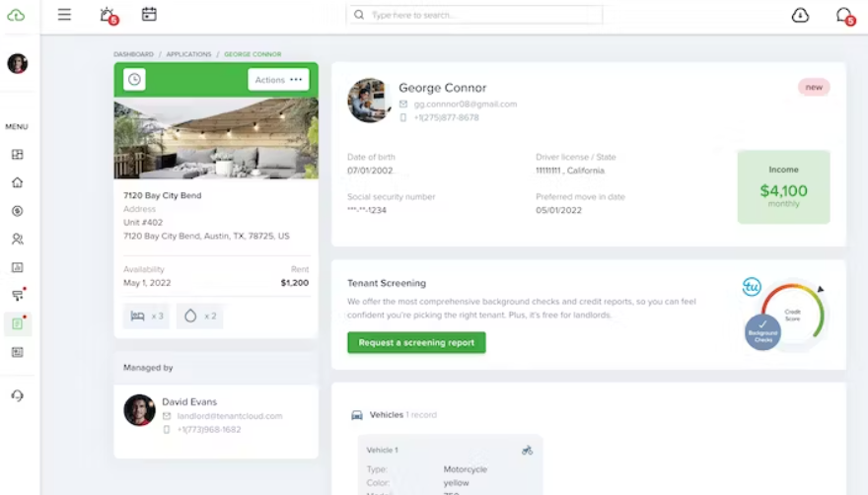
Task: Open George Connor profile photo
Action: coord(369,101)
